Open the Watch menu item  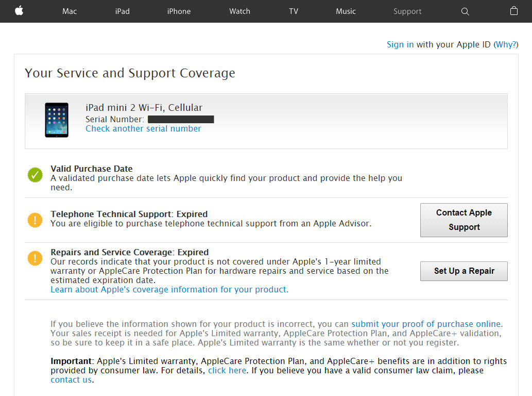tap(239, 11)
